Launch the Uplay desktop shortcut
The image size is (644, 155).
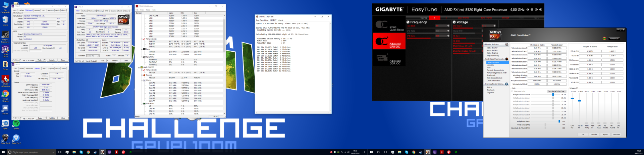(5, 124)
